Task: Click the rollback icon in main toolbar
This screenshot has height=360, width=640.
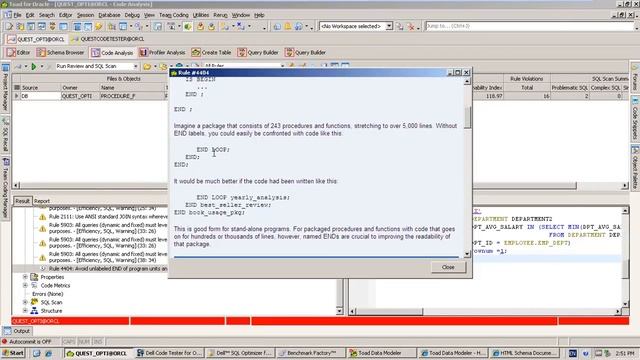Action: pyautogui.click(x=211, y=27)
